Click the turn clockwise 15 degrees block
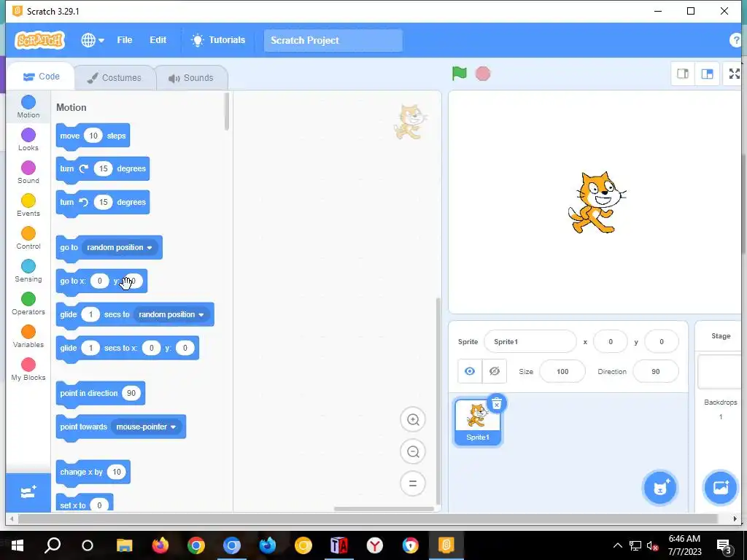The width and height of the screenshot is (747, 560). pos(102,169)
